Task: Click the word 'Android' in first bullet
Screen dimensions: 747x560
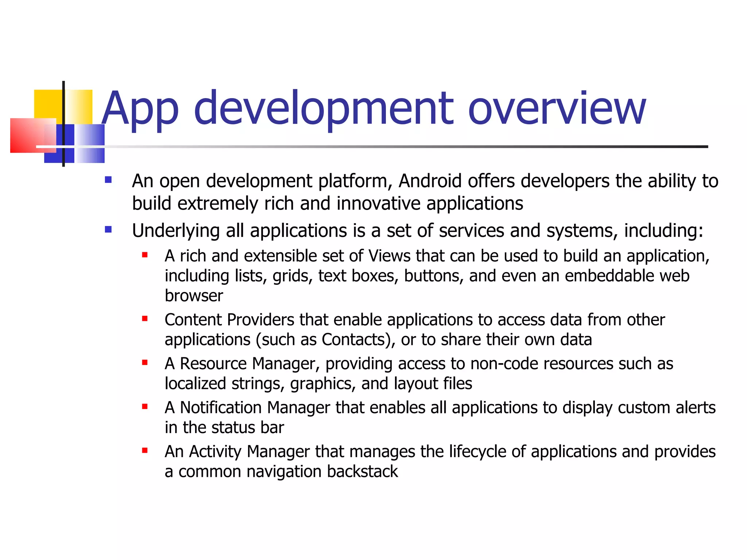Action: click(430, 181)
